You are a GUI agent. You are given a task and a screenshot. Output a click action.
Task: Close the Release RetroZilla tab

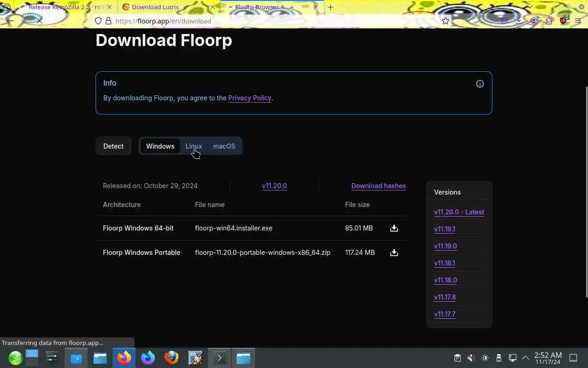(x=109, y=7)
